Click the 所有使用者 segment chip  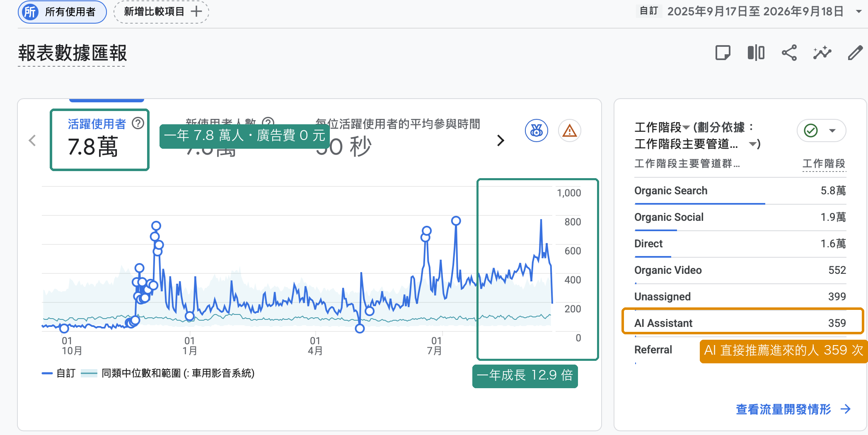pos(62,12)
